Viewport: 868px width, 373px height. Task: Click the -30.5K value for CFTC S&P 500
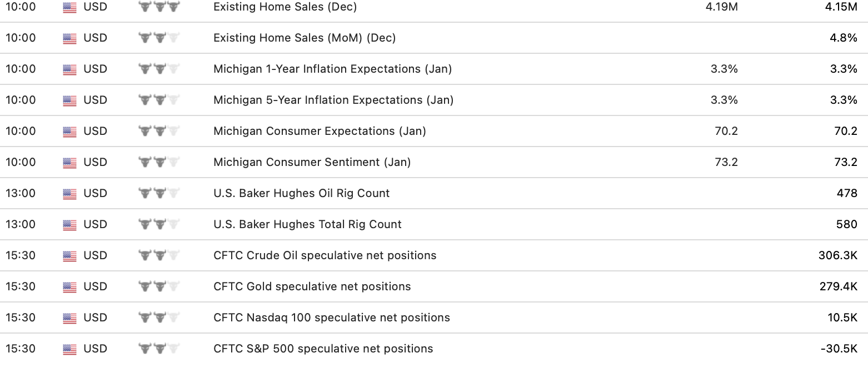[839, 349]
